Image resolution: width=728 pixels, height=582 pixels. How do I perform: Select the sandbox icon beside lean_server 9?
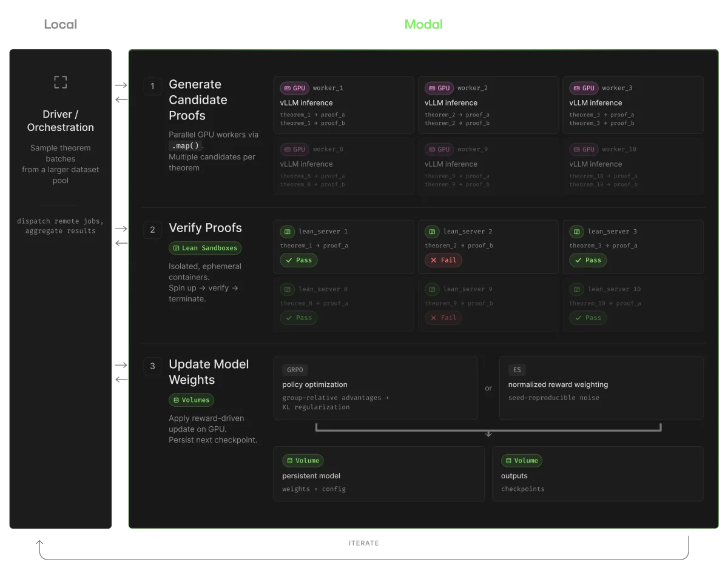click(432, 289)
